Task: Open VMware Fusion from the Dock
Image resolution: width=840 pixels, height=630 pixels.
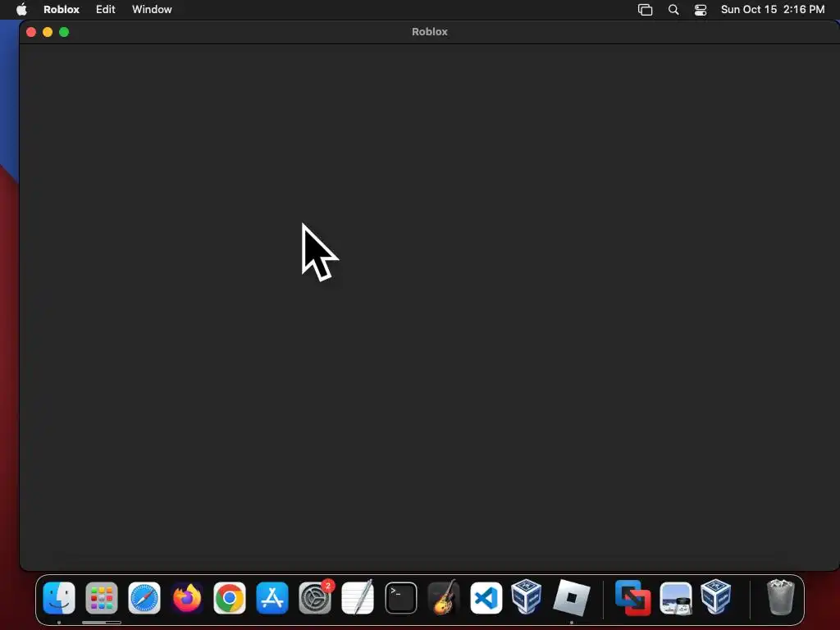Action: click(x=632, y=598)
